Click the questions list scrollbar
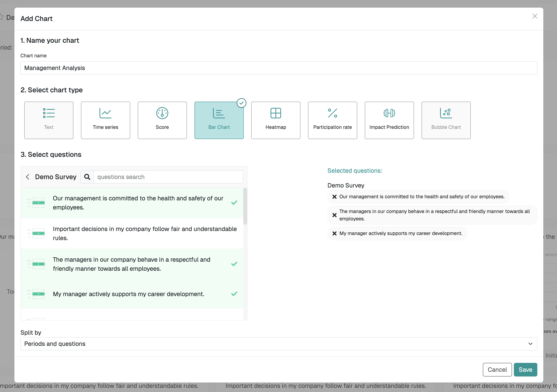557x392 pixels. pos(245,206)
